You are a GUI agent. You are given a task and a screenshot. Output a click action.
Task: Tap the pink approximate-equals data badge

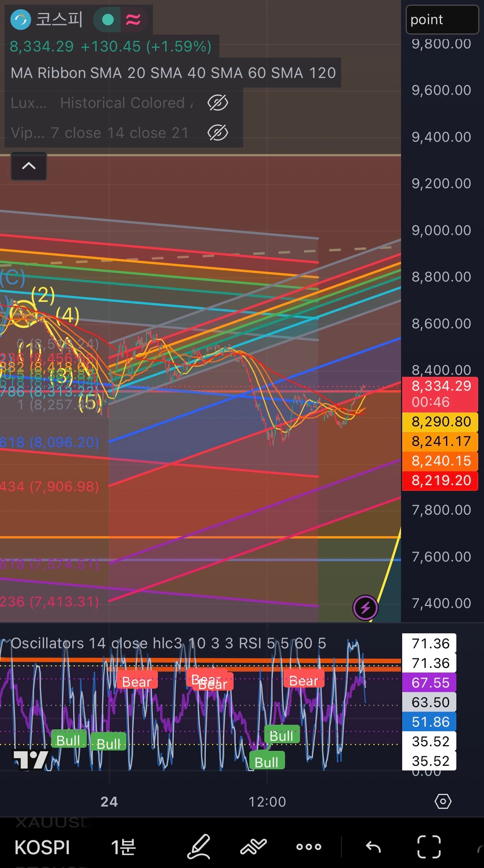pos(133,19)
